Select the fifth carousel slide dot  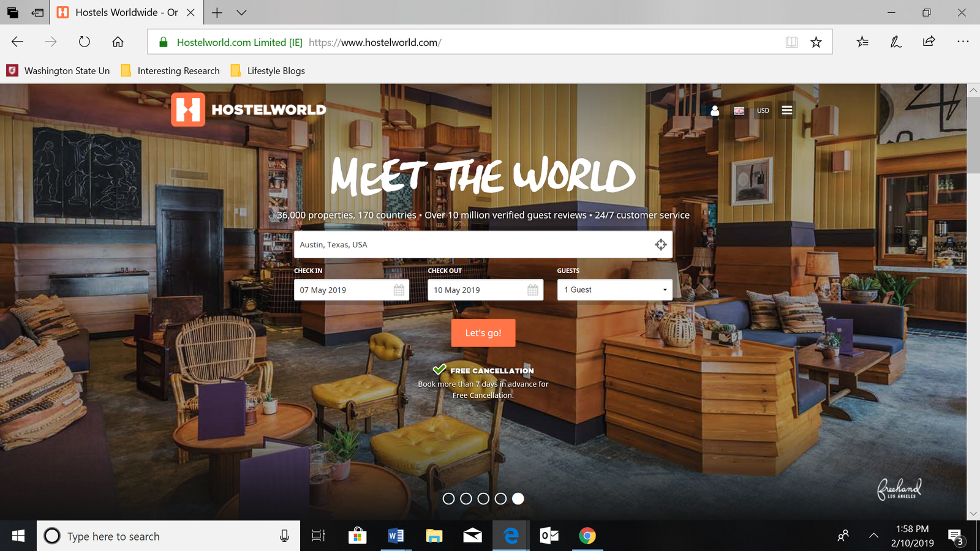518,499
